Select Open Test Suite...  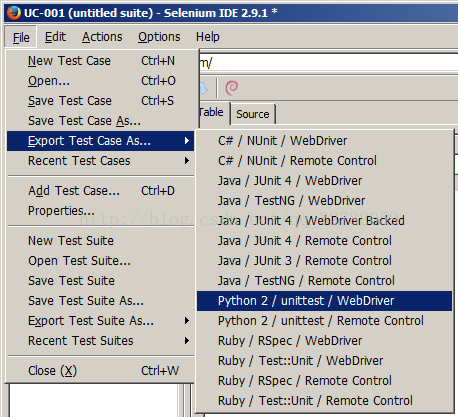pyautogui.click(x=100, y=261)
